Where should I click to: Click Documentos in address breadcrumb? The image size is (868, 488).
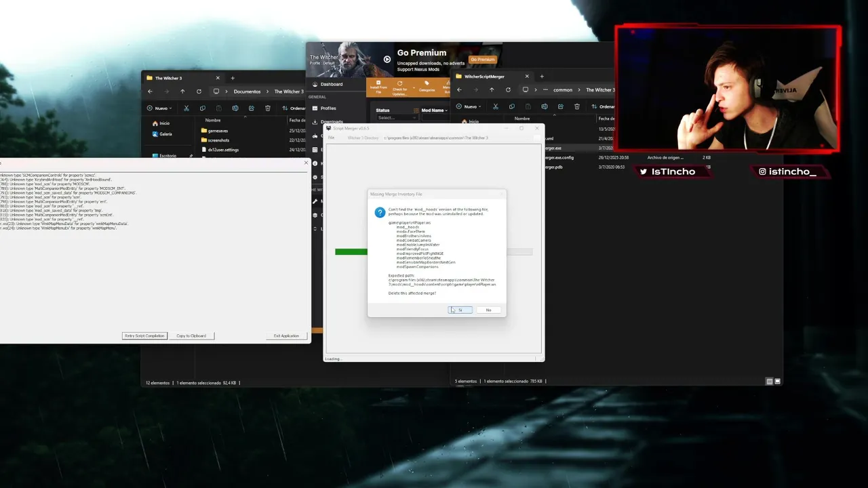247,91
